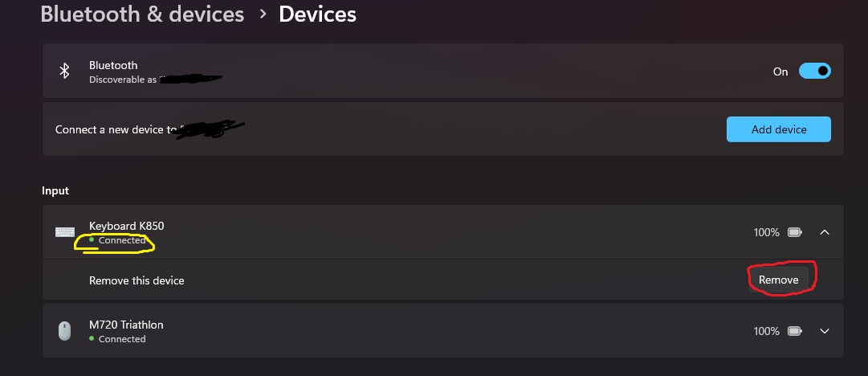The height and width of the screenshot is (376, 868).
Task: Click the M720 Triathlon 100% battery percentage
Action: point(766,331)
